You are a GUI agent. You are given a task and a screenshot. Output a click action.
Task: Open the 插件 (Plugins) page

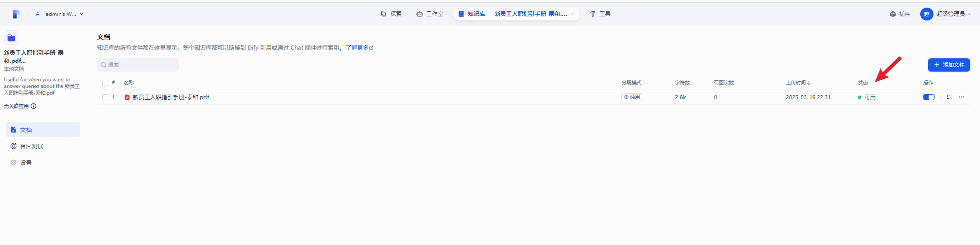(900, 14)
